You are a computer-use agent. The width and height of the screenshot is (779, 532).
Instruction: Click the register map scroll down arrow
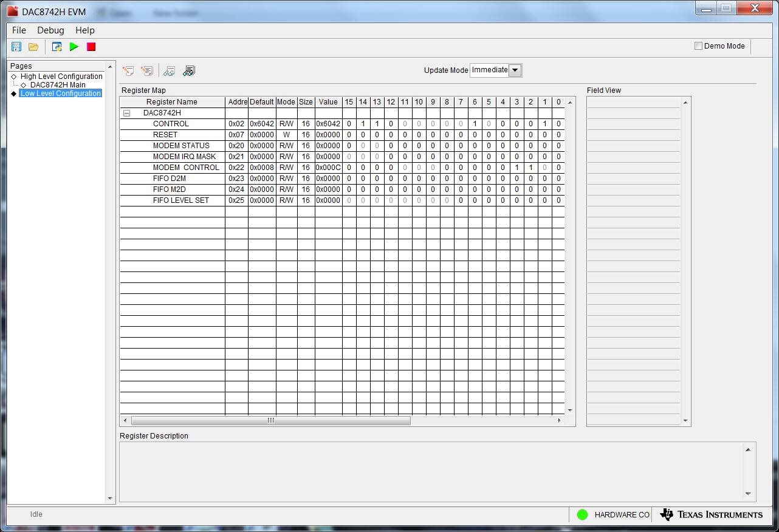tap(570, 411)
